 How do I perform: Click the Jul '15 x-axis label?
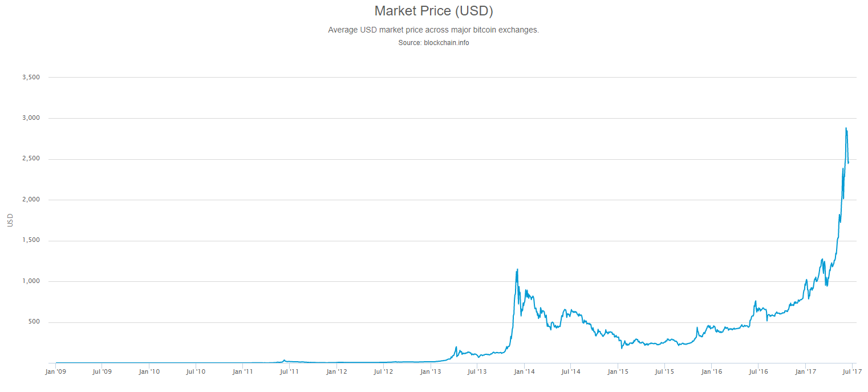664,372
